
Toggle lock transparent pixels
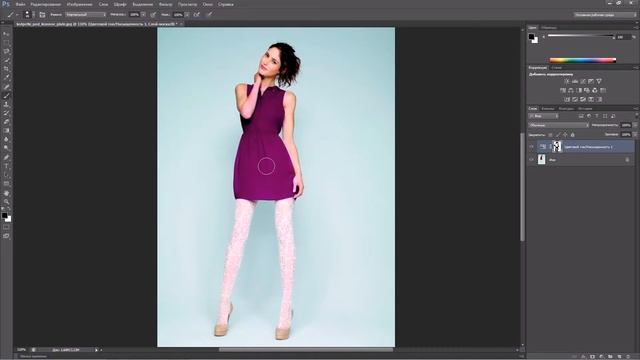(x=551, y=135)
